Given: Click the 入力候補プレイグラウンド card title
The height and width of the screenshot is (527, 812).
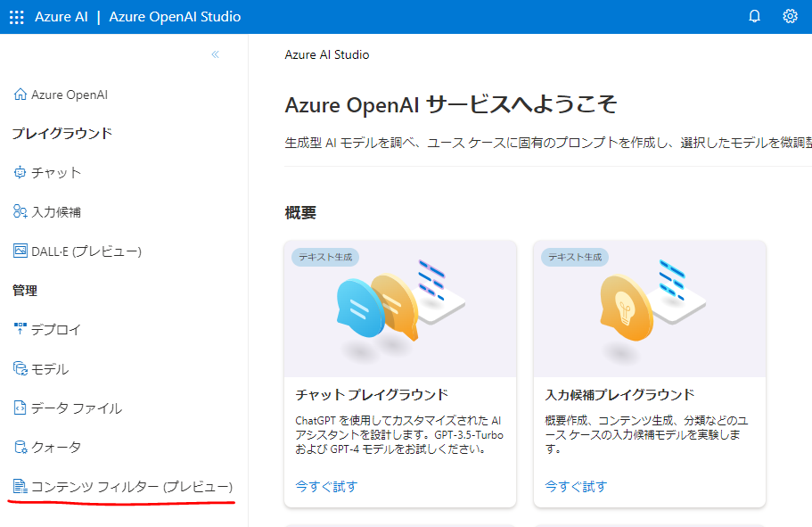Looking at the screenshot, I should (x=619, y=395).
